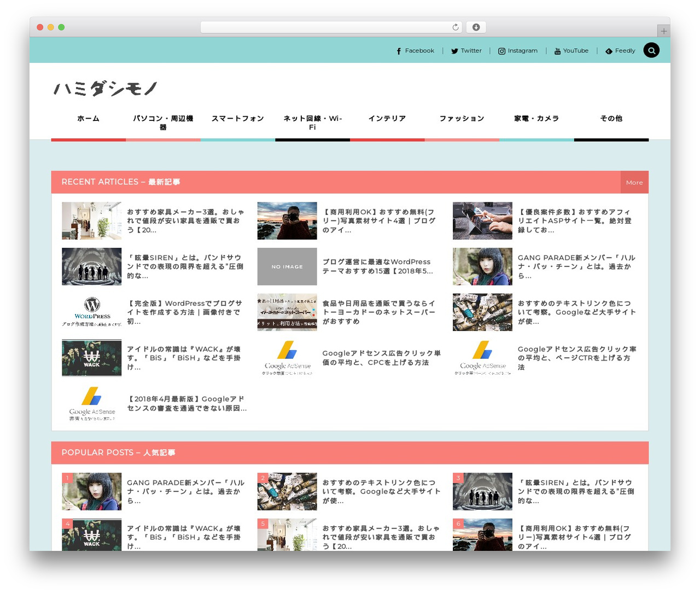Open the ハミダシモノ site logo

106,88
